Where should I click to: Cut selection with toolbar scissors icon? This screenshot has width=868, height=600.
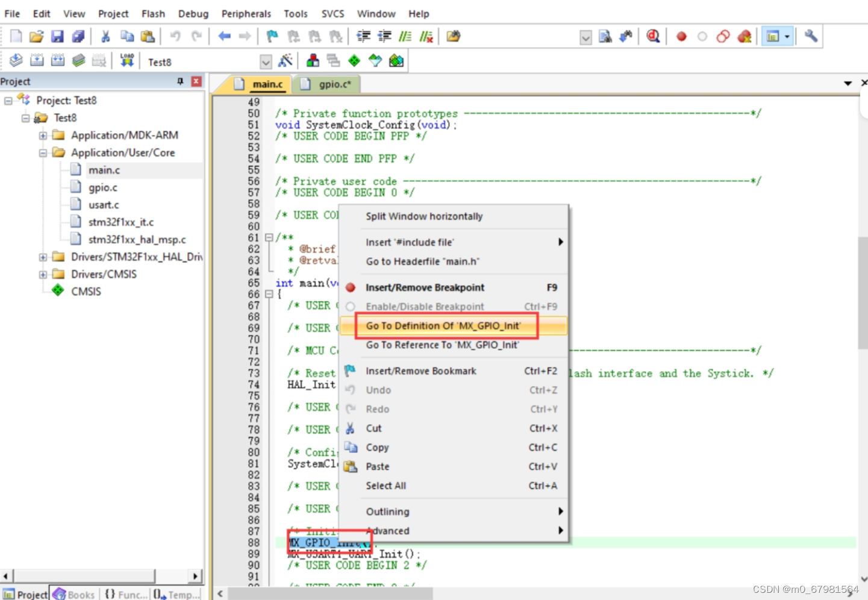coord(105,36)
